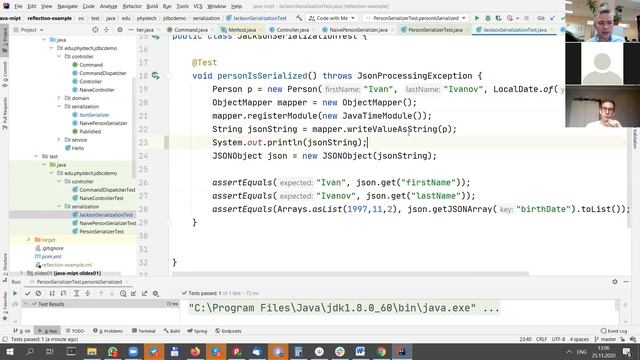Switch to the Method.java editor tab

pyautogui.click(x=241, y=30)
